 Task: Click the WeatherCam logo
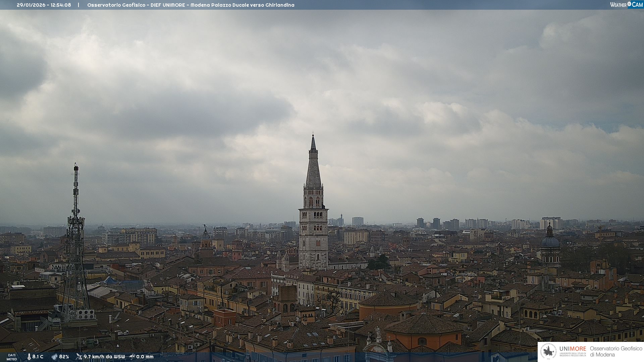pyautogui.click(x=626, y=5)
